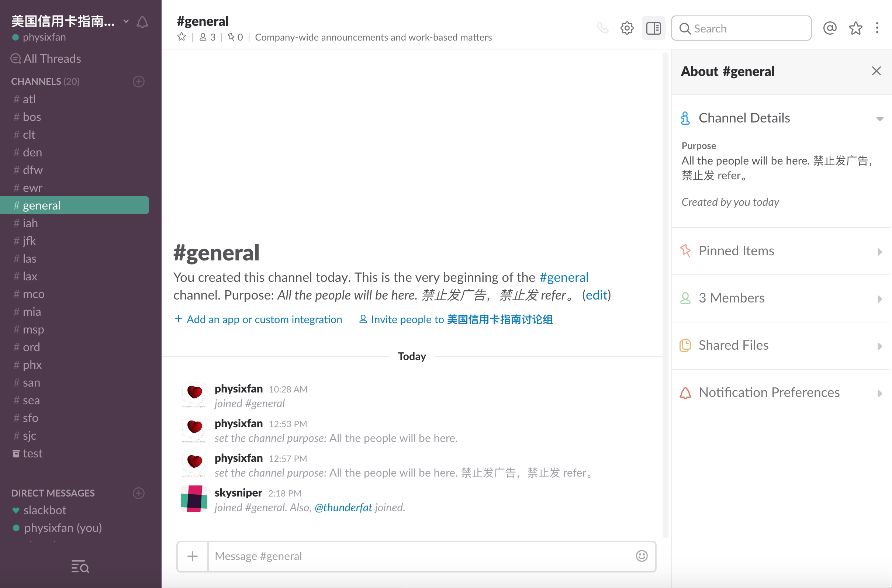Open a new direct message plus icon
892x588 pixels.
pos(139,493)
